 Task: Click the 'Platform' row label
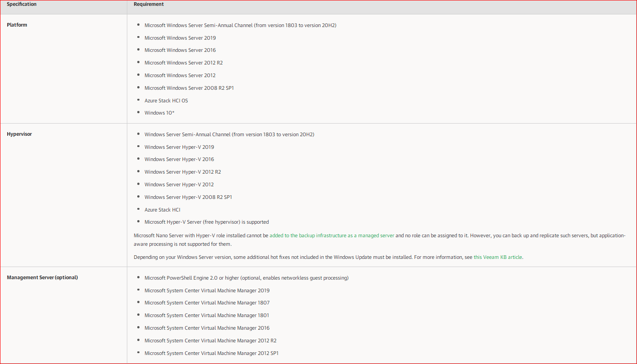click(17, 25)
